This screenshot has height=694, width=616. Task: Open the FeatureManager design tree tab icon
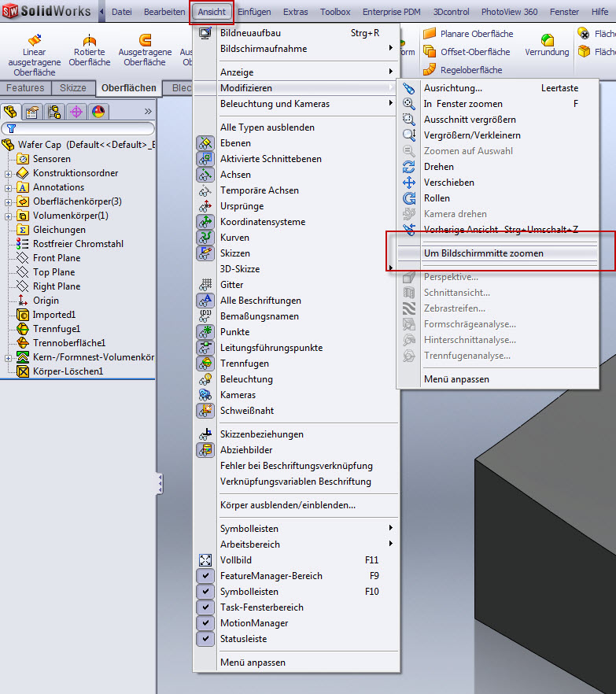[10, 112]
